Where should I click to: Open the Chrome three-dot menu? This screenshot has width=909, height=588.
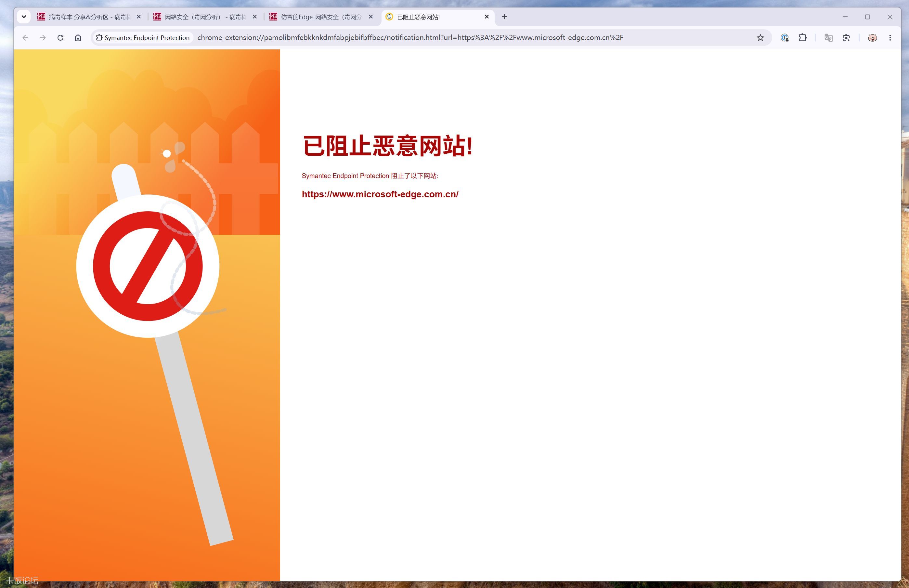(890, 38)
